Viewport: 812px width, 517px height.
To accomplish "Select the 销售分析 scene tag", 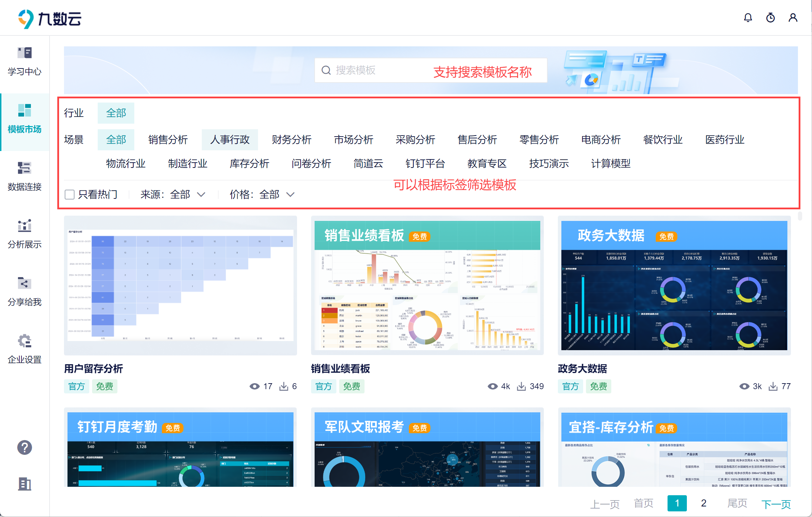I will coord(168,140).
